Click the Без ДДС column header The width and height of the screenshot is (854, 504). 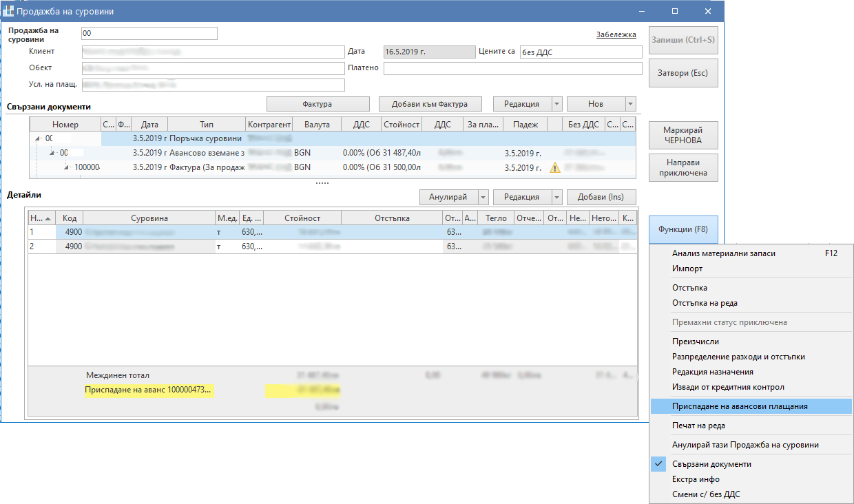[x=584, y=125]
